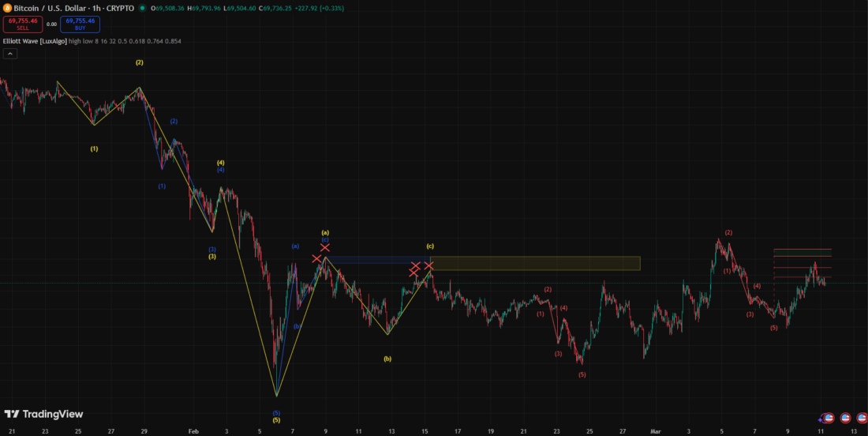Click the 'Feb' label on time axis
868x436 pixels.
[x=193, y=431]
